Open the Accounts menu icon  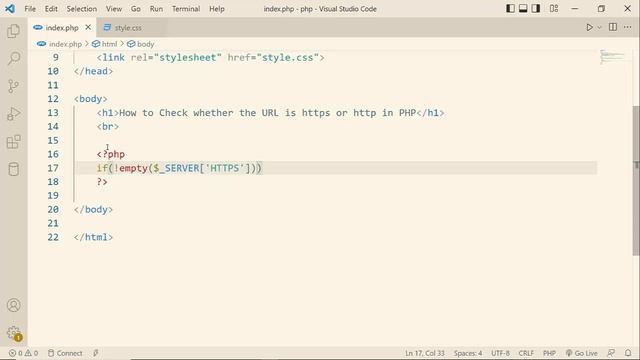tap(13, 305)
